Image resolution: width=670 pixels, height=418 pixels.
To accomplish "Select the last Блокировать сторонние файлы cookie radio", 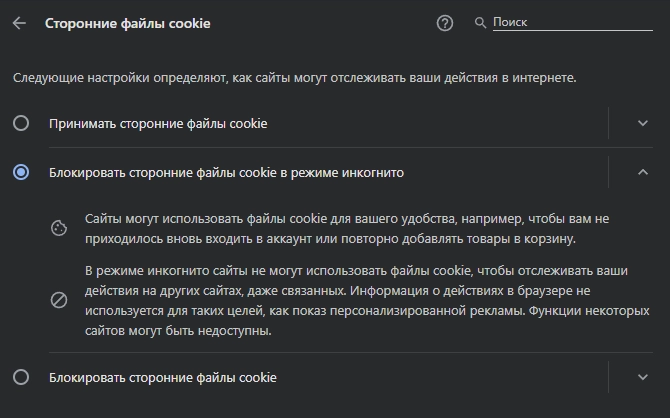I will click(x=21, y=377).
